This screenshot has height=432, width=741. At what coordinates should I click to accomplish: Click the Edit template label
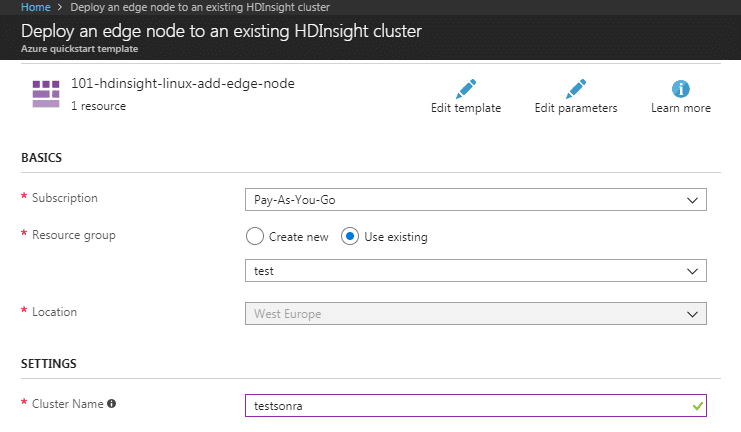tap(466, 108)
